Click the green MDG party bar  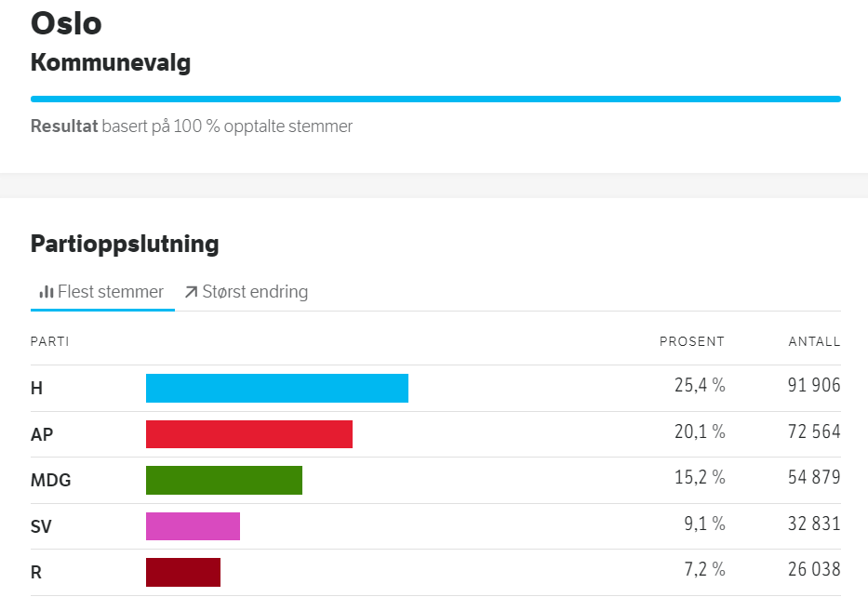point(223,480)
